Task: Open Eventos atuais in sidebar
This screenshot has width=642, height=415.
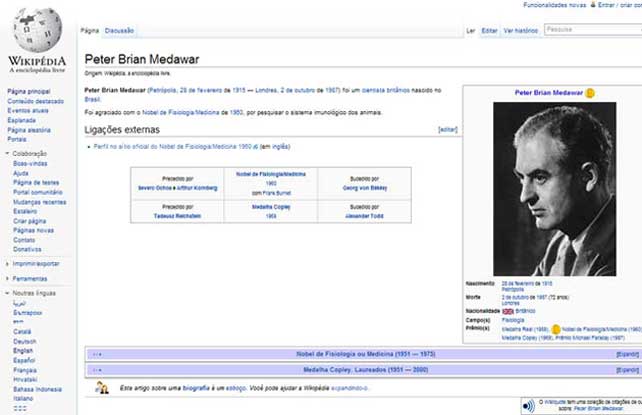Action: pos(28,111)
